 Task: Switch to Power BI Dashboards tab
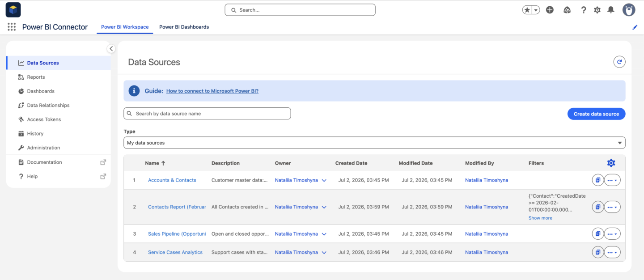184,27
